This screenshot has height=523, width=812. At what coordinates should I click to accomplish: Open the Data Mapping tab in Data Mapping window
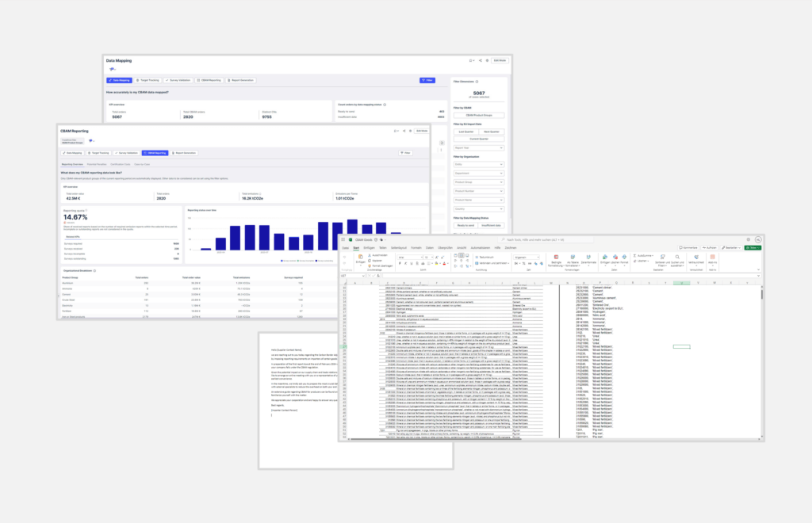tap(119, 80)
